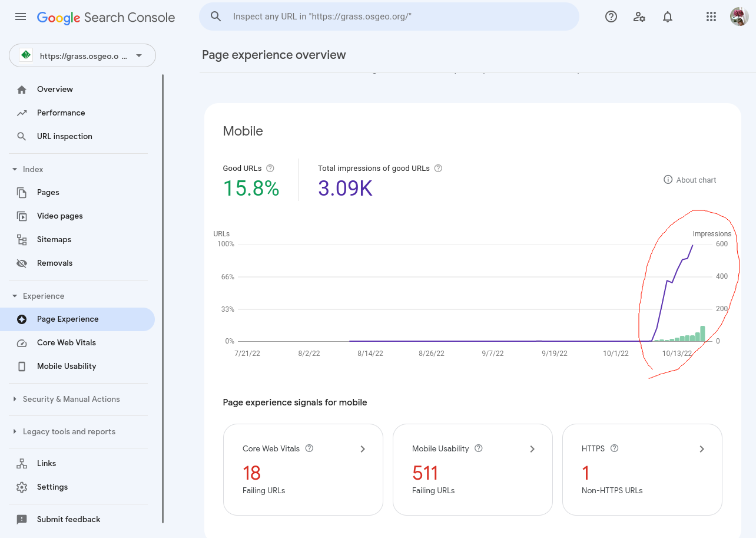The height and width of the screenshot is (538, 756).
Task: Click the 8/14/22 date label
Action: click(x=370, y=354)
